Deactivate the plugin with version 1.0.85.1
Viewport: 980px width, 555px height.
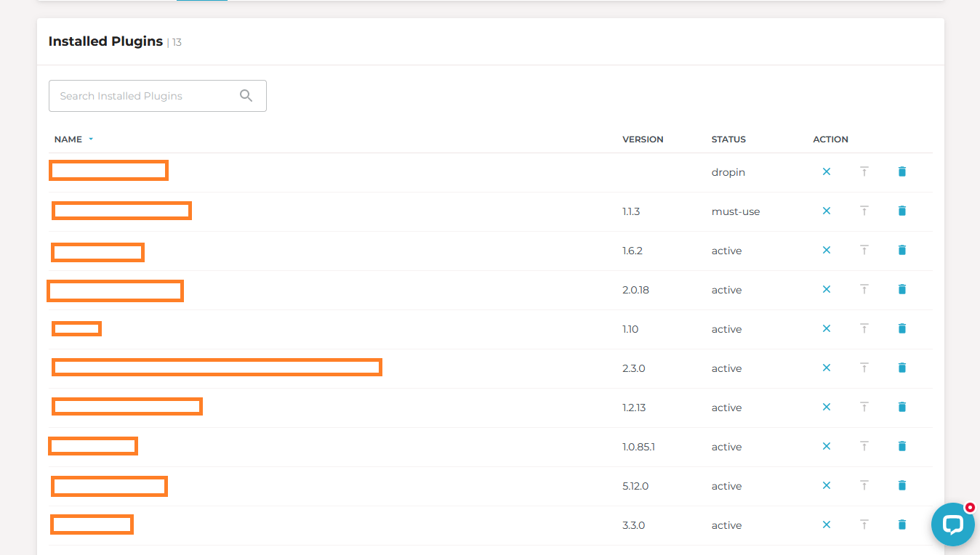click(x=826, y=446)
